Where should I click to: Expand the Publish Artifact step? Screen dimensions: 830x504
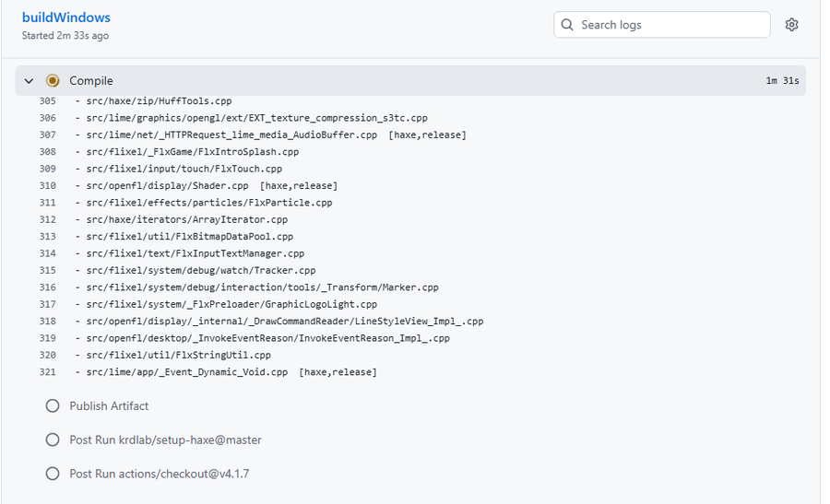[109, 405]
